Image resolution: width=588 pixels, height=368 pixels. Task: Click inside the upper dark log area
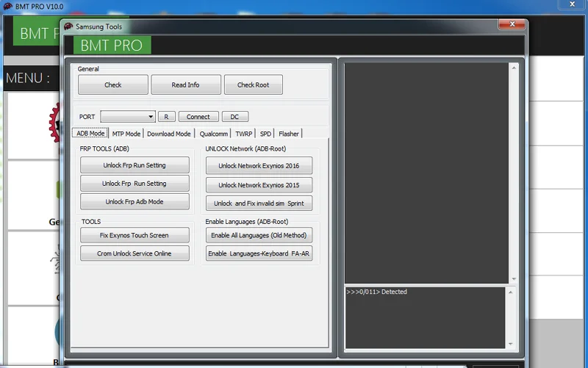click(x=426, y=173)
